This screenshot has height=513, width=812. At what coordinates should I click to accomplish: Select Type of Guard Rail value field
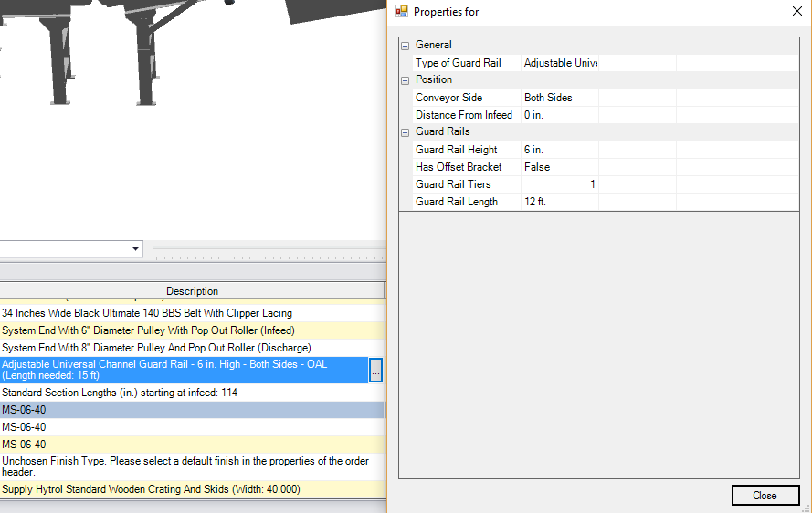pyautogui.click(x=559, y=63)
